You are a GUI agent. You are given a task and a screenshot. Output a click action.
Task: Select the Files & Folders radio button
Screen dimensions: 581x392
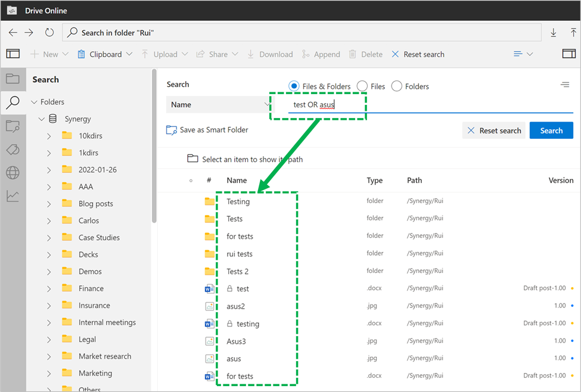tap(294, 86)
